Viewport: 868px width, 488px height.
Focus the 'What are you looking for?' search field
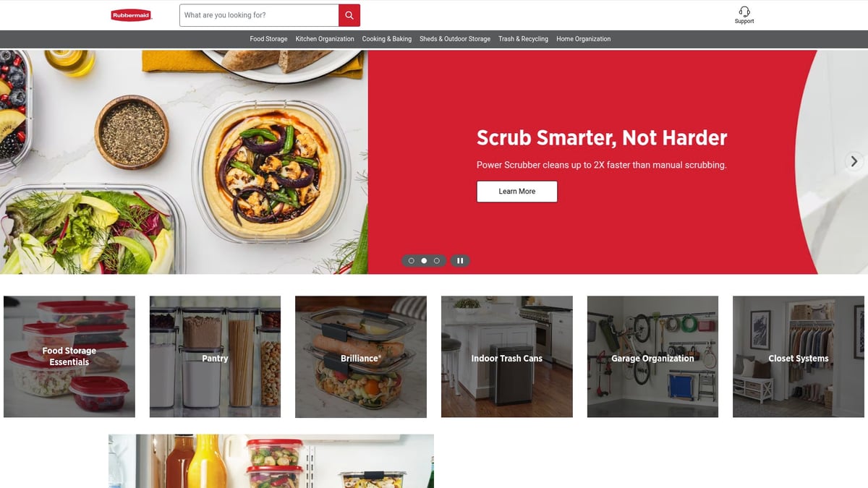[259, 15]
